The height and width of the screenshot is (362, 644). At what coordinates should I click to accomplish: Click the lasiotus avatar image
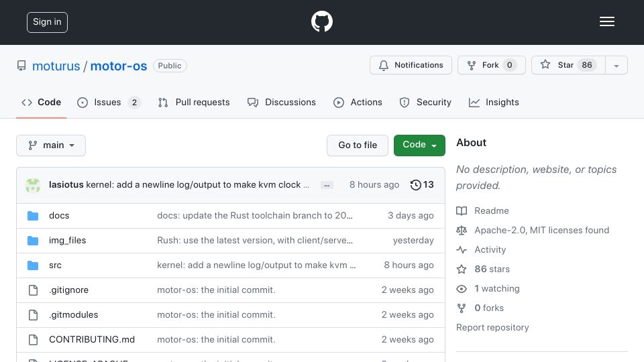[33, 185]
